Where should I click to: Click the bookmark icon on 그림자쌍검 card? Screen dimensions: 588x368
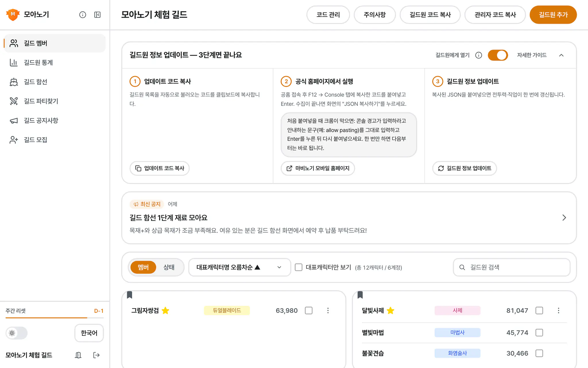[x=129, y=295]
